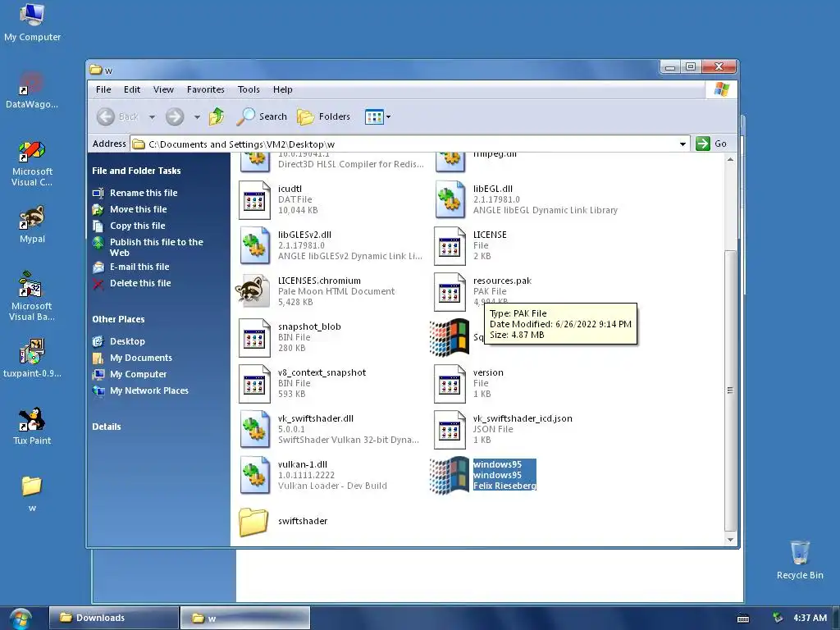Open the Edit menu
840x630 pixels.
[132, 89]
